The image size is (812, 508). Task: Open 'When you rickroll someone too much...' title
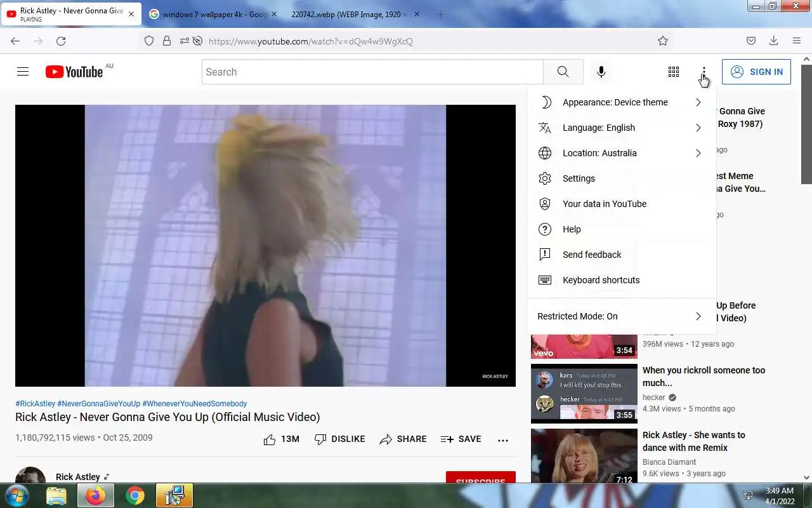coord(704,377)
